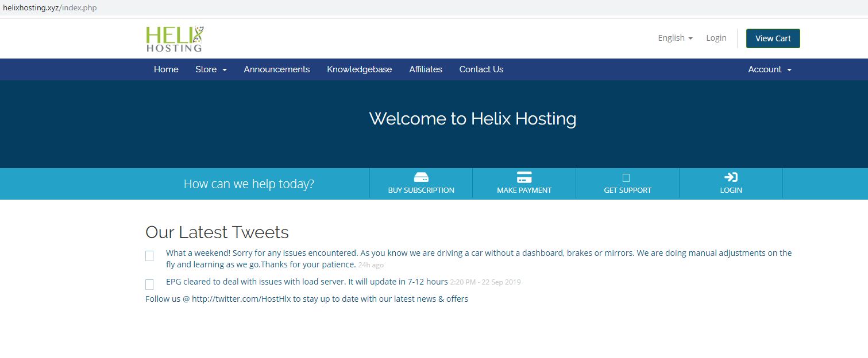The image size is (868, 358).
Task: Open the Knowledgebase menu item
Action: coord(359,69)
